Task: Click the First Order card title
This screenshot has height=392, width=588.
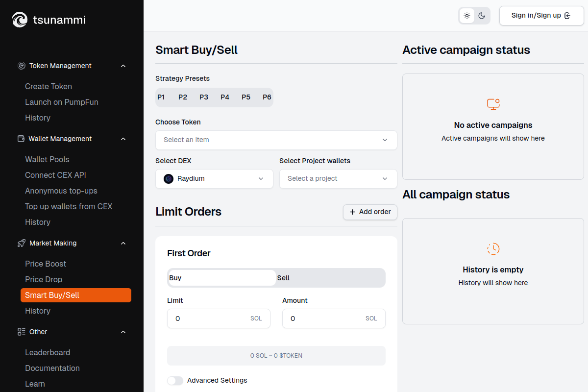Action: tap(189, 253)
